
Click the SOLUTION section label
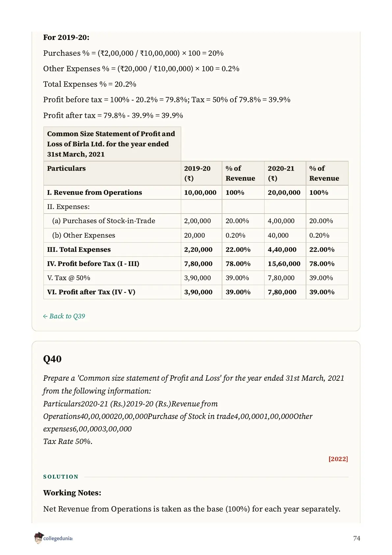[61, 477]
